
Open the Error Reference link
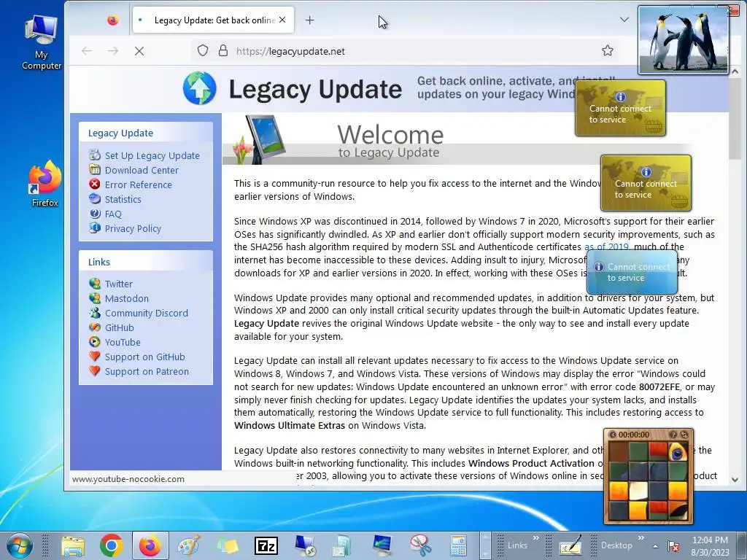pos(138,184)
